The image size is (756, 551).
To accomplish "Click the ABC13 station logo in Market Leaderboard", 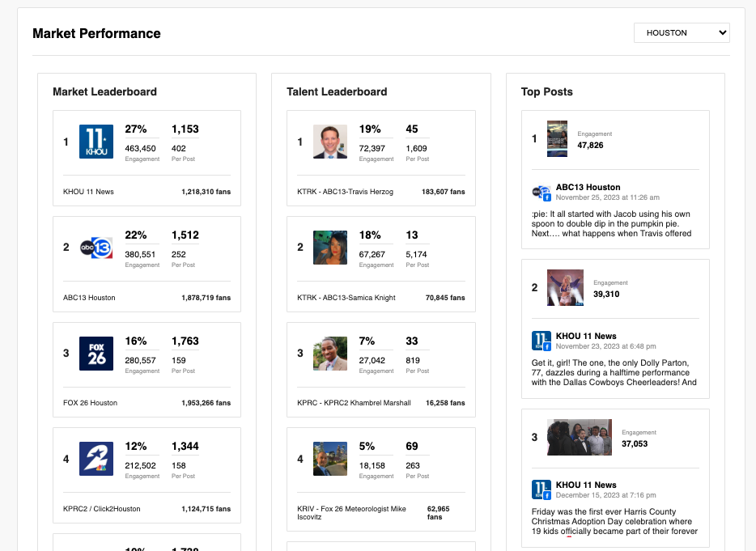I will (x=96, y=248).
